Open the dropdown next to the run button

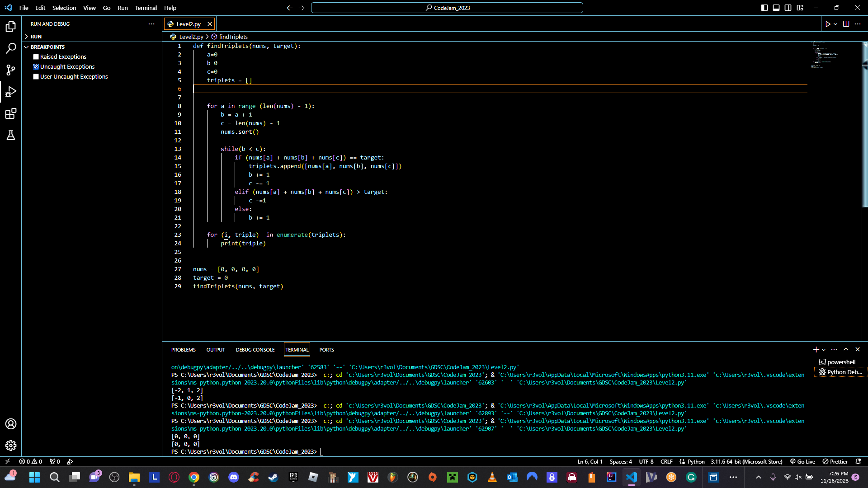click(835, 24)
